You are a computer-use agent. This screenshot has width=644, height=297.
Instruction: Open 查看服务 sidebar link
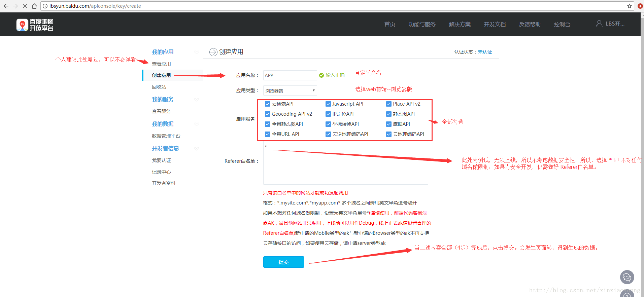point(161,111)
